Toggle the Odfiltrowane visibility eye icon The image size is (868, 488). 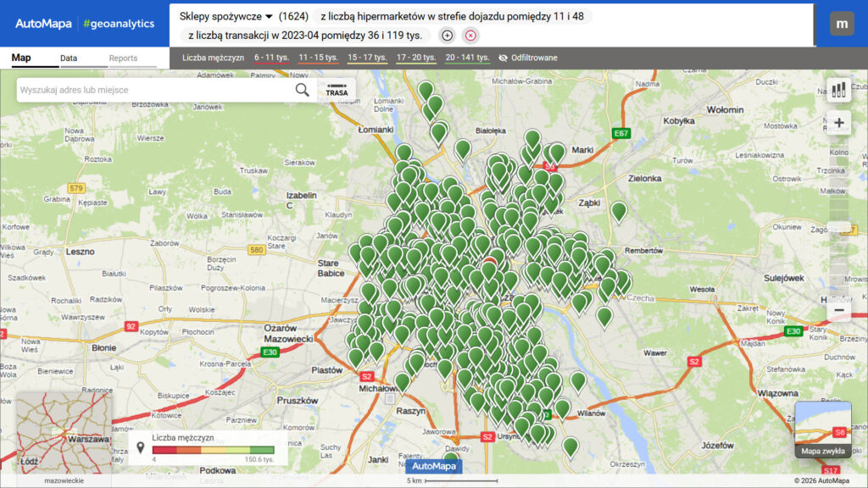(504, 58)
